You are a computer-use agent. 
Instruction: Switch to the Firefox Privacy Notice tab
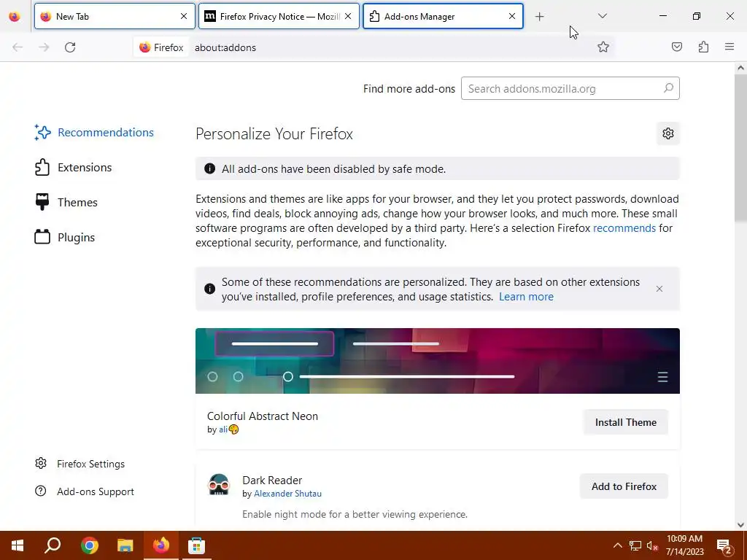(279, 16)
